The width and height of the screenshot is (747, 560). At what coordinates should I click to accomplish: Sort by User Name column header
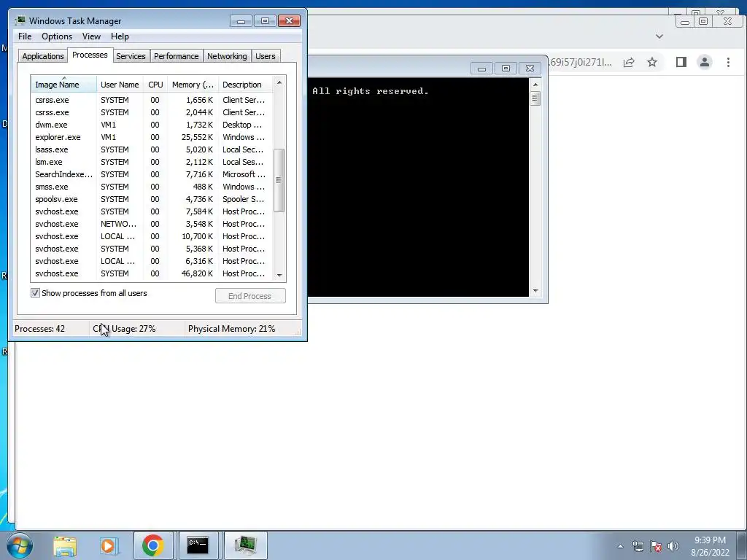(120, 85)
